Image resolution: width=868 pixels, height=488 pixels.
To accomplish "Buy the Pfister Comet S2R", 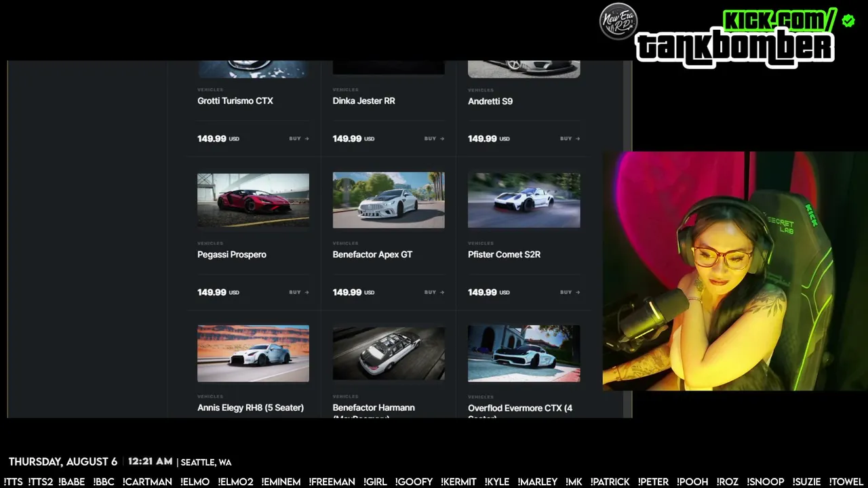I will click(570, 293).
